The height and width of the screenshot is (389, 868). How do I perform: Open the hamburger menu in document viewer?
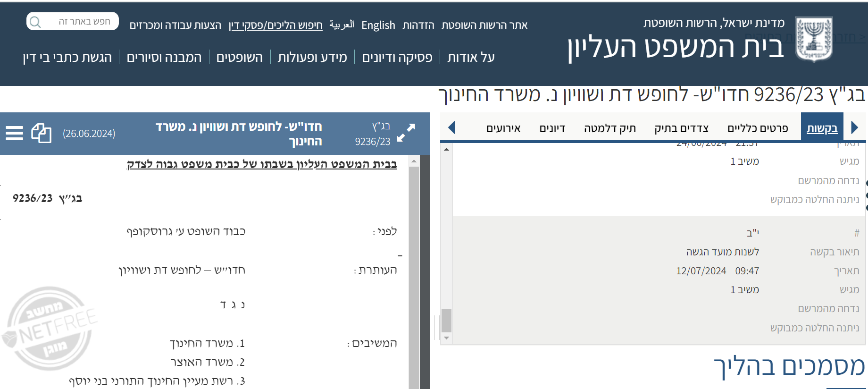[14, 133]
